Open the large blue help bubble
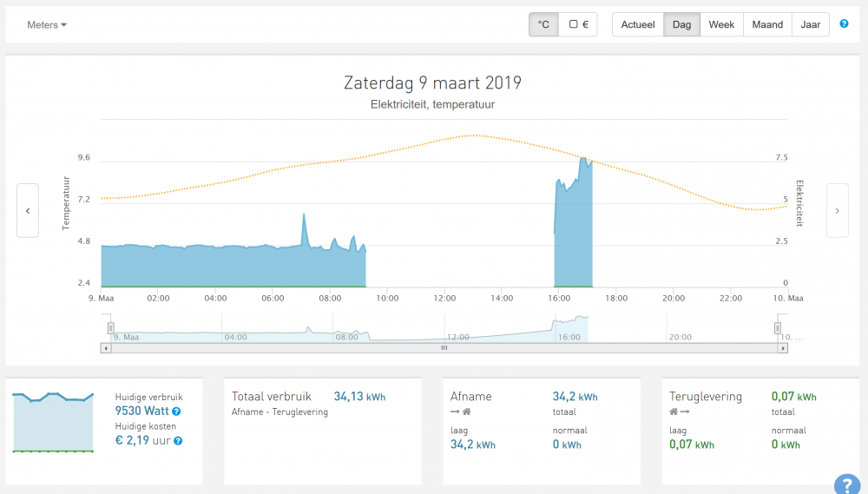Viewport: 868px width, 494px height. click(846, 484)
